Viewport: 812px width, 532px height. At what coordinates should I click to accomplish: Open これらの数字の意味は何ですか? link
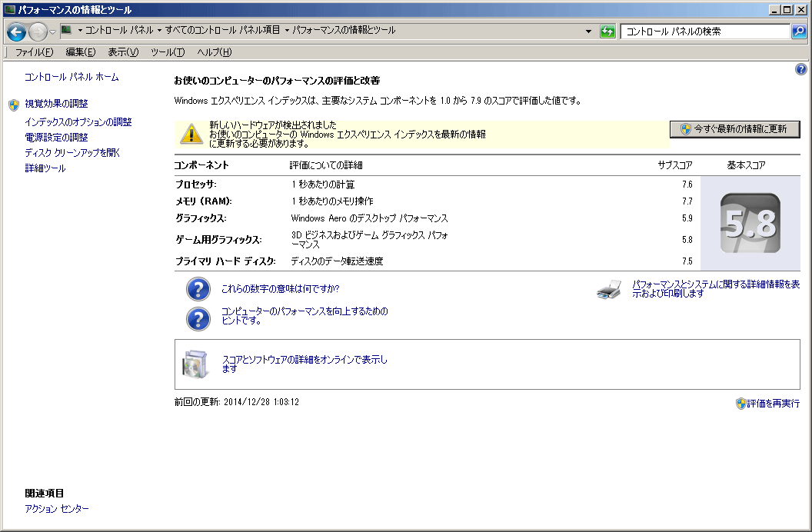point(281,289)
